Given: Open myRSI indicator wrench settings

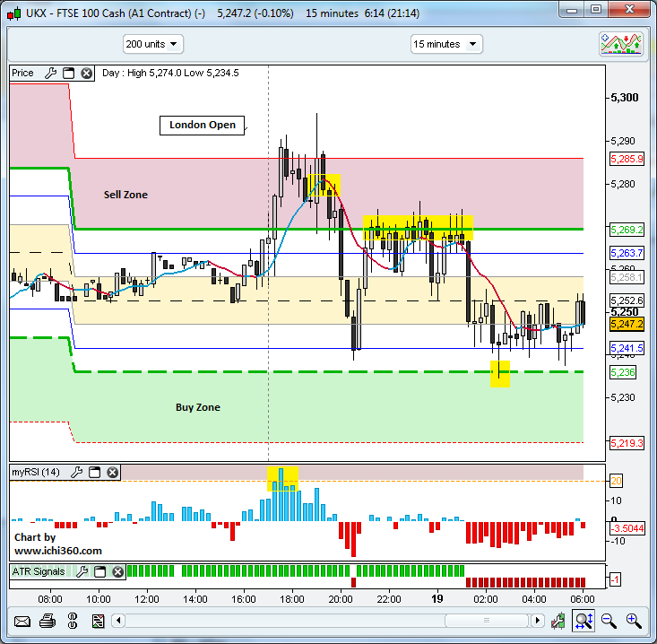Looking at the screenshot, I should coord(77,472).
